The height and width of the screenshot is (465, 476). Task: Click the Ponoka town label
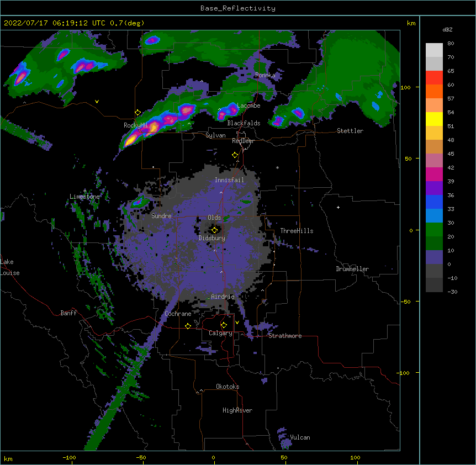(265, 75)
